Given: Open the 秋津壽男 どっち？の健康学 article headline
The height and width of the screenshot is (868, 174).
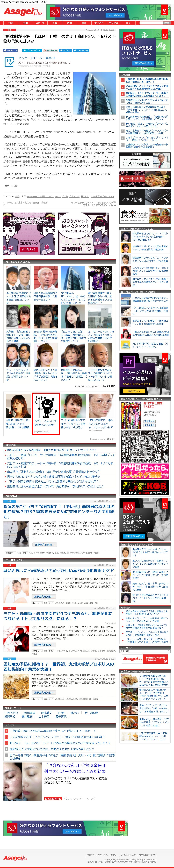Looking at the screenshot, I should [x=59, y=511].
